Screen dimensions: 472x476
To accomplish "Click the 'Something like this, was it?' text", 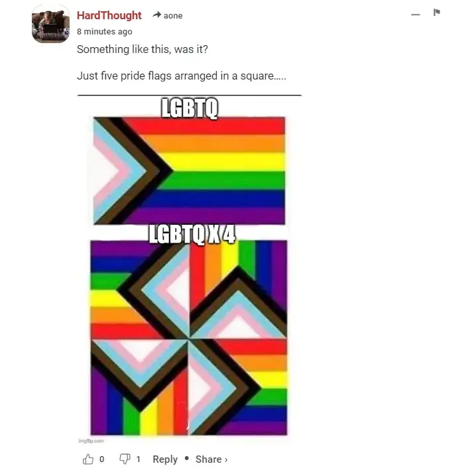I will [x=143, y=49].
